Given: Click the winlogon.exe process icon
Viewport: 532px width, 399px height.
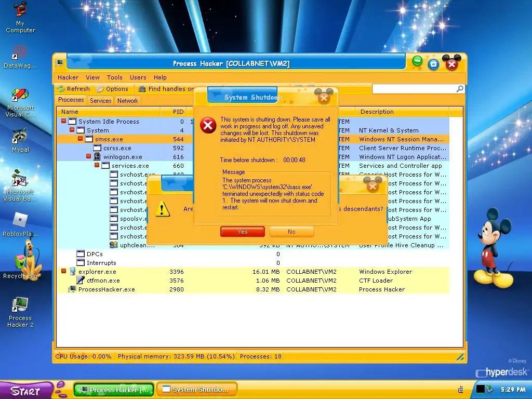Looking at the screenshot, I should pos(97,156).
